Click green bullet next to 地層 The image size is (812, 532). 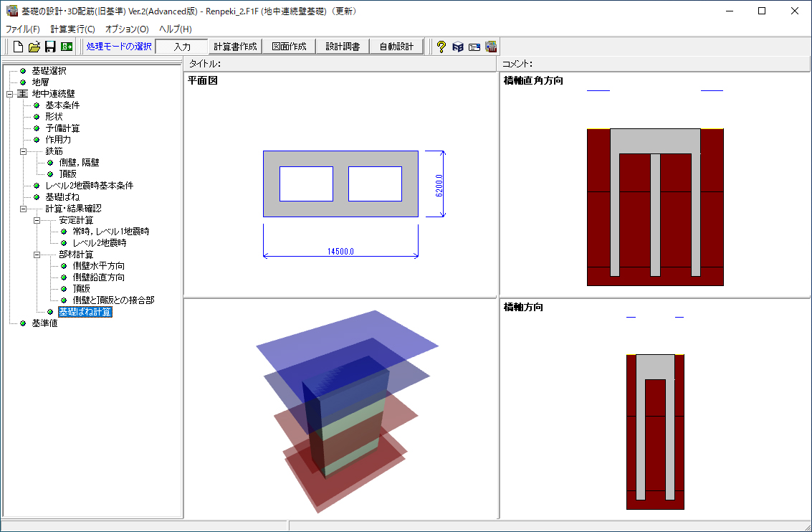[23, 82]
